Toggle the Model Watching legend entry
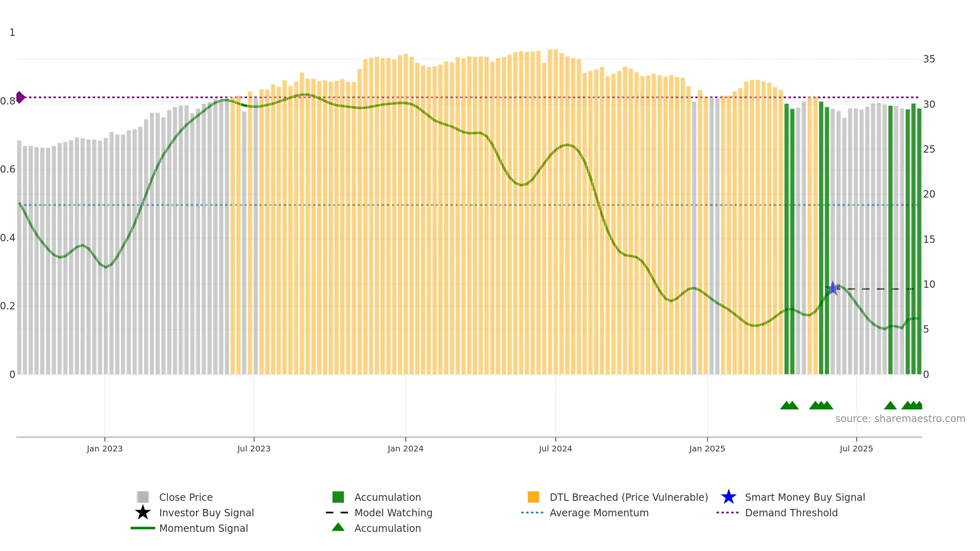Viewport: 980px width, 551px height. (x=393, y=513)
